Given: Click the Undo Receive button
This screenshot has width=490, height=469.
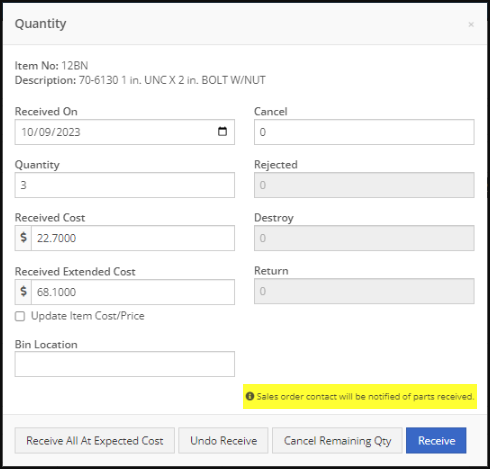Looking at the screenshot, I should (223, 441).
